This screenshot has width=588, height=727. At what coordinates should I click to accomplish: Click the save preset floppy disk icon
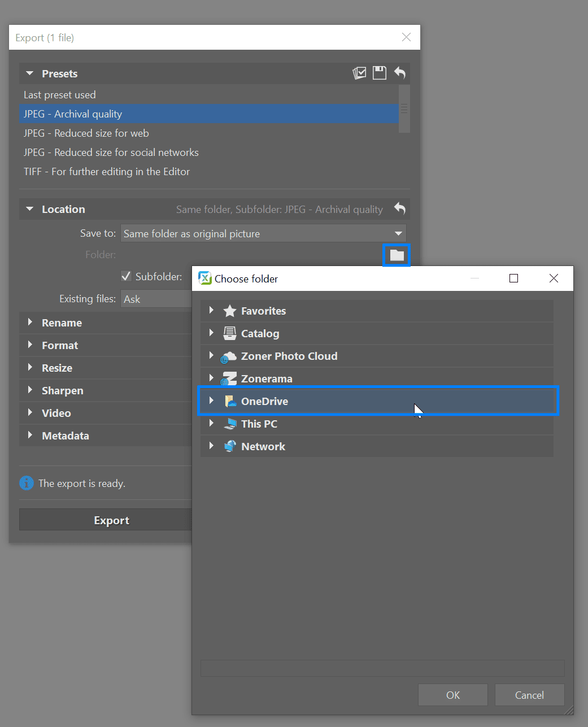(380, 73)
